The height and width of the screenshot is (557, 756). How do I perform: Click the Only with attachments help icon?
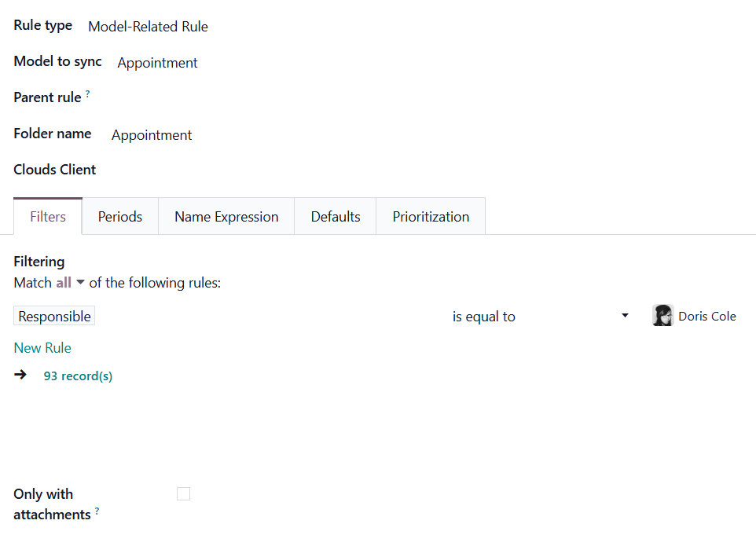(97, 511)
